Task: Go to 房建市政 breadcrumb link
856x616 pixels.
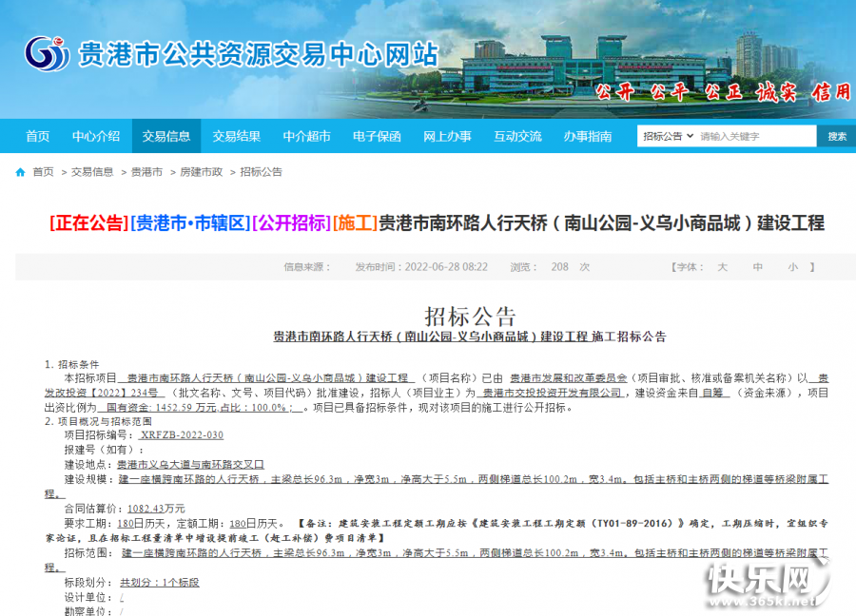Action: tap(202, 172)
